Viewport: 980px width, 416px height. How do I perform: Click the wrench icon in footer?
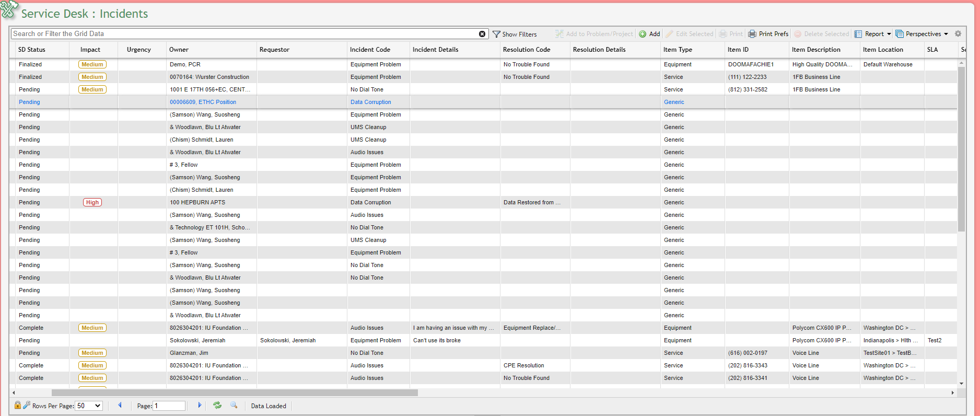pyautogui.click(x=26, y=405)
